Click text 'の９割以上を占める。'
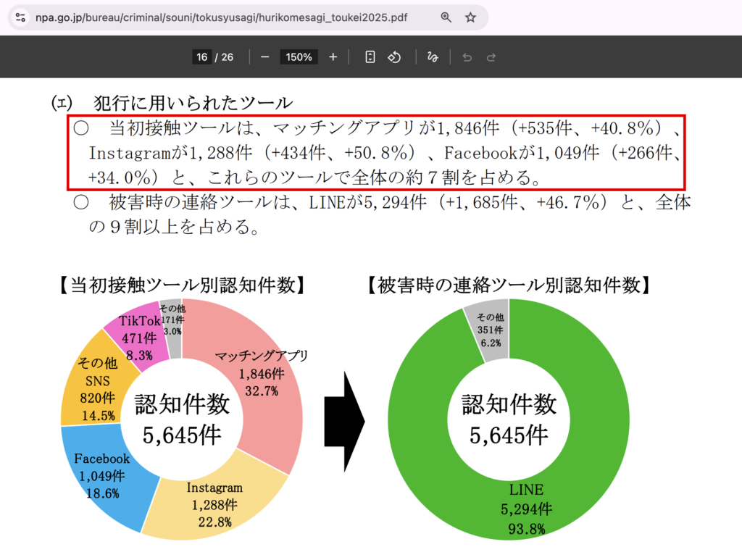The height and width of the screenshot is (560, 742). tap(175, 227)
